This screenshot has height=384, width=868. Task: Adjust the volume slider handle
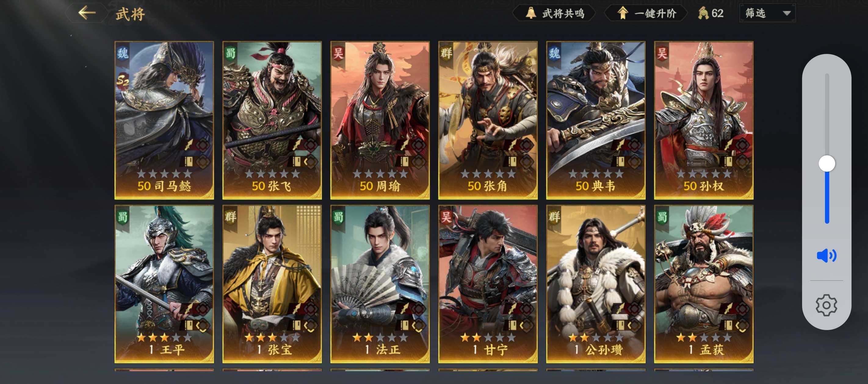826,164
